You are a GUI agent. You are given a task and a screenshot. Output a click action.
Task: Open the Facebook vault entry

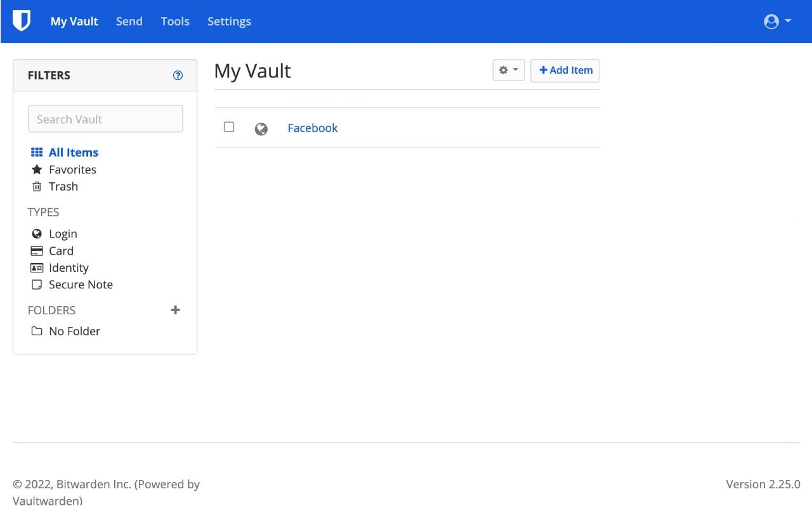[x=313, y=128]
